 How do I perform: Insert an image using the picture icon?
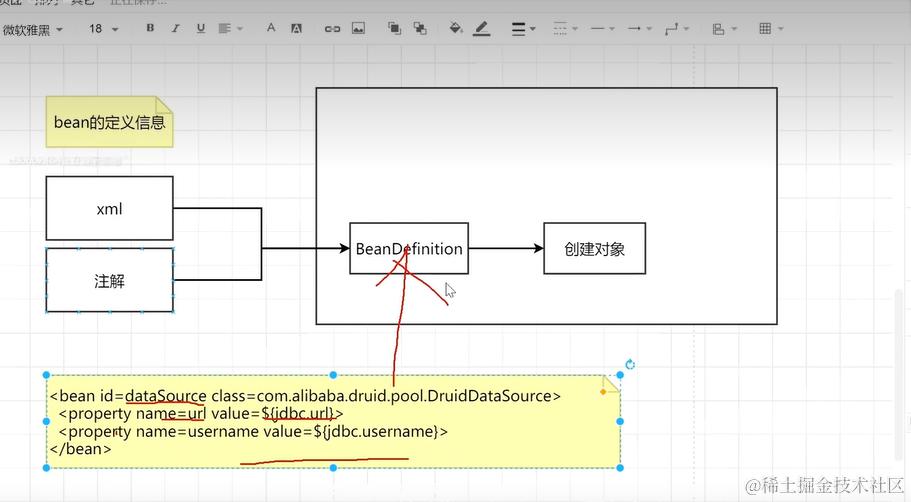click(x=358, y=28)
